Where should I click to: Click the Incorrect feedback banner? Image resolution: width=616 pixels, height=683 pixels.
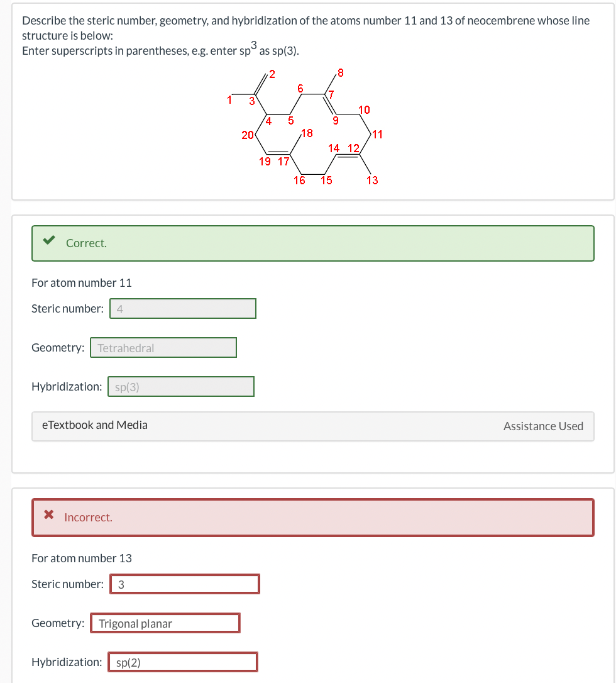tap(313, 518)
